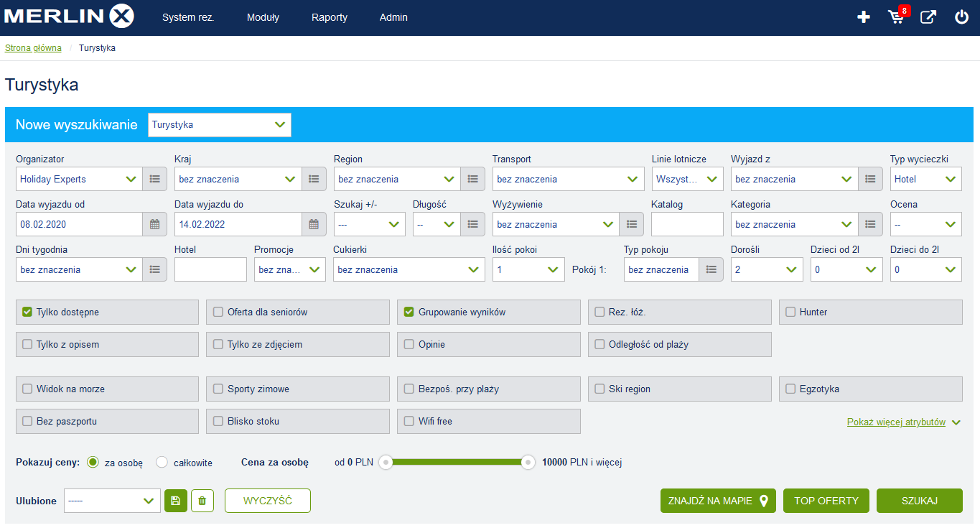Check Ski region option
Image resolution: width=980 pixels, height=528 pixels.
600,389
